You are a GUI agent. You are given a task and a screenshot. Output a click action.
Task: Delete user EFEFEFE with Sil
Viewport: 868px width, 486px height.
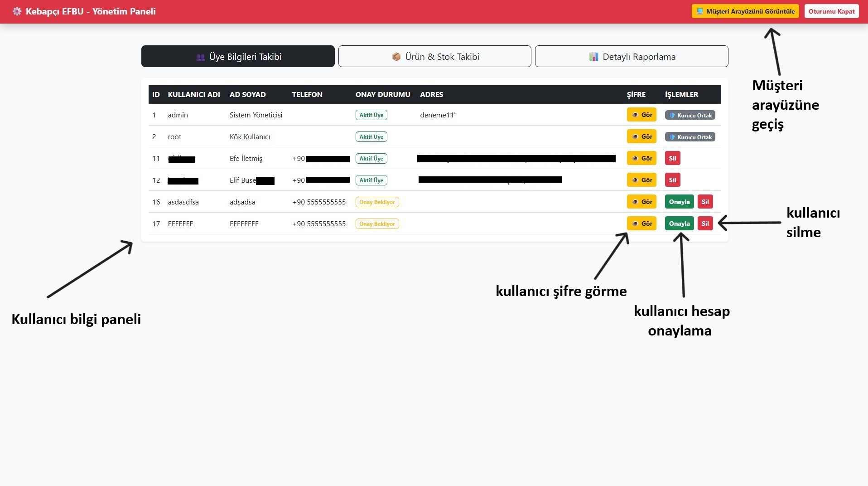pyautogui.click(x=705, y=224)
